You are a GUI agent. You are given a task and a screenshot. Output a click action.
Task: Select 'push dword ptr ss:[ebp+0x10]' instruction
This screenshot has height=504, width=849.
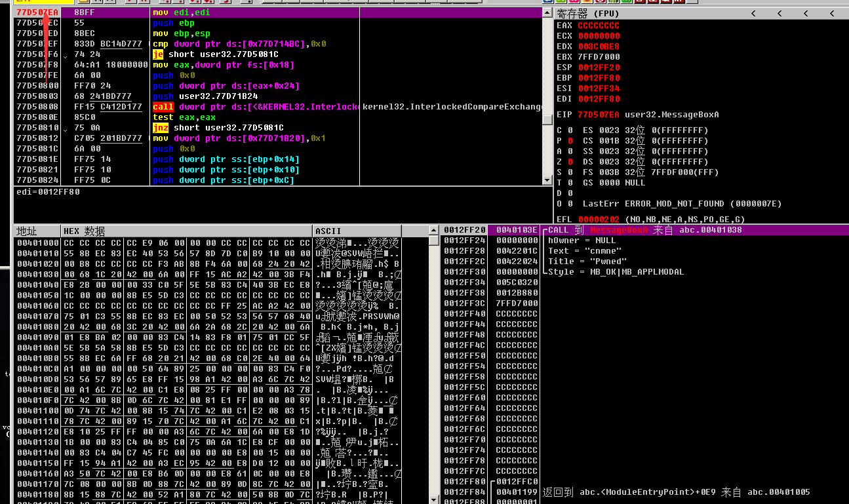point(226,170)
